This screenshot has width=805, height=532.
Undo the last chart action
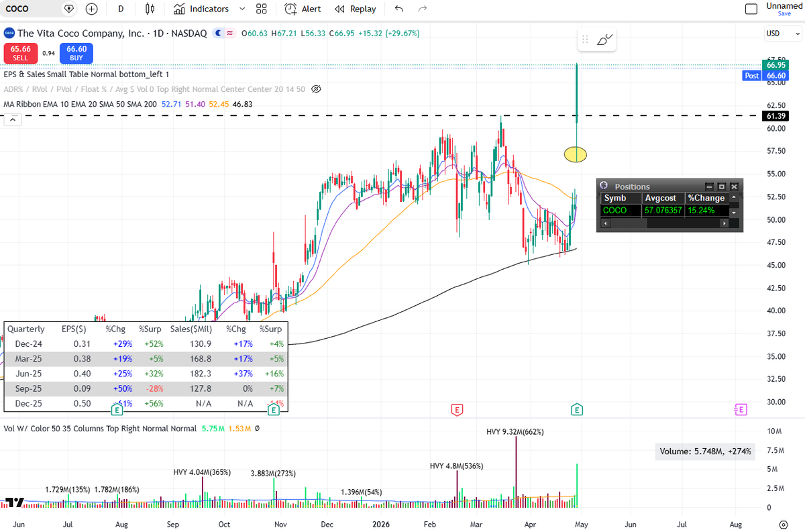click(400, 9)
